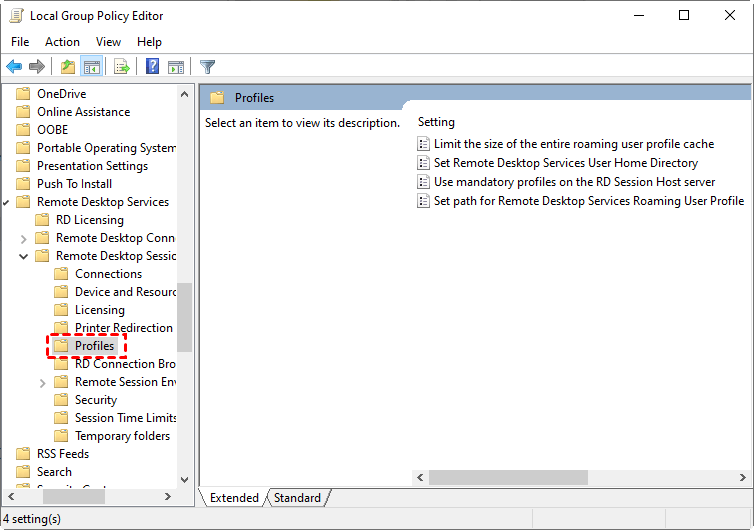Screen dimensions: 754x530
Task: Toggle the Show/Hide Action Pane icon
Action: coord(176,67)
